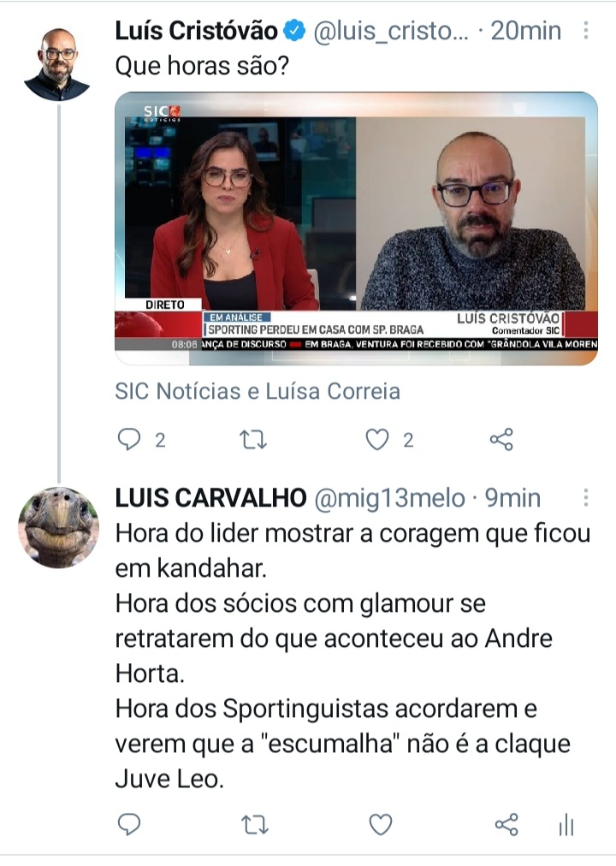The width and height of the screenshot is (616, 866).
Task: Open Luís Cristóvão's profile picture
Action: 56,64
